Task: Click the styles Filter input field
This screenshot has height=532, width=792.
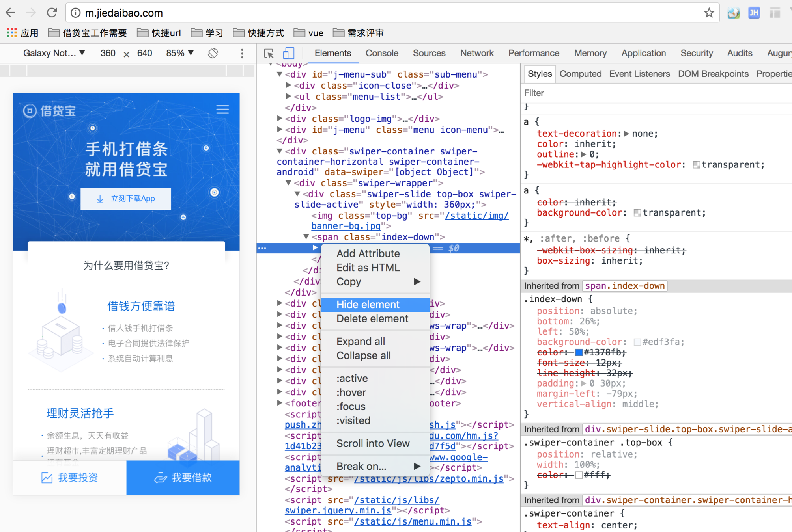Action: pyautogui.click(x=655, y=93)
